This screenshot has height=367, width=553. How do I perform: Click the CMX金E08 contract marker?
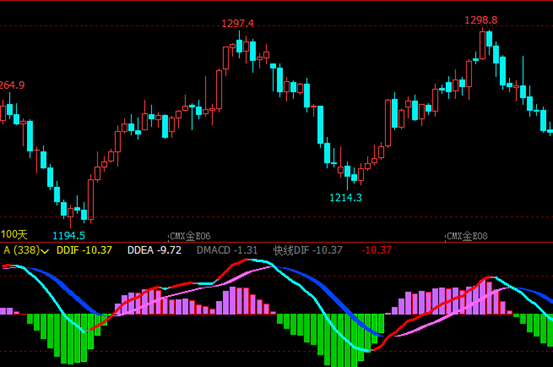point(467,236)
